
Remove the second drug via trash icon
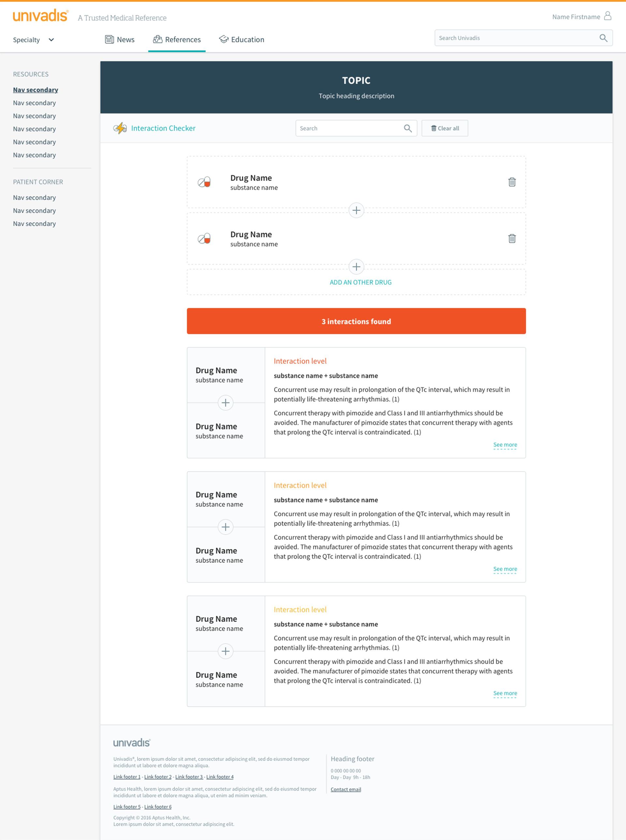[512, 239]
